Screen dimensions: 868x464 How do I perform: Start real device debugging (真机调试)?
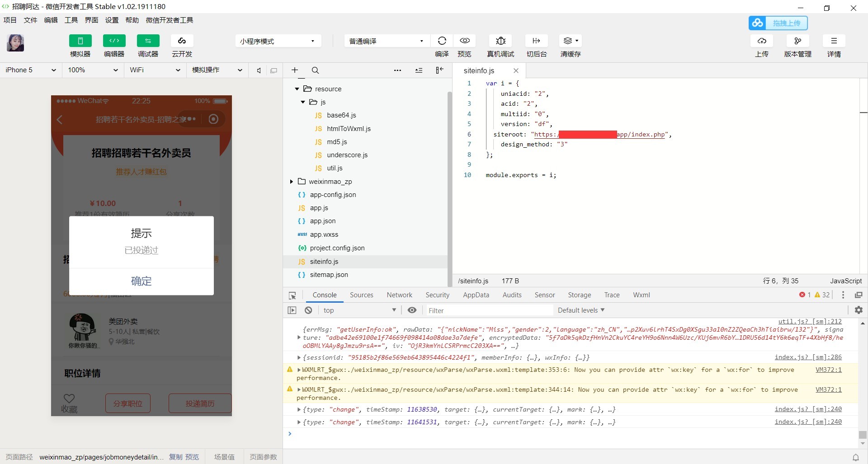(x=500, y=41)
